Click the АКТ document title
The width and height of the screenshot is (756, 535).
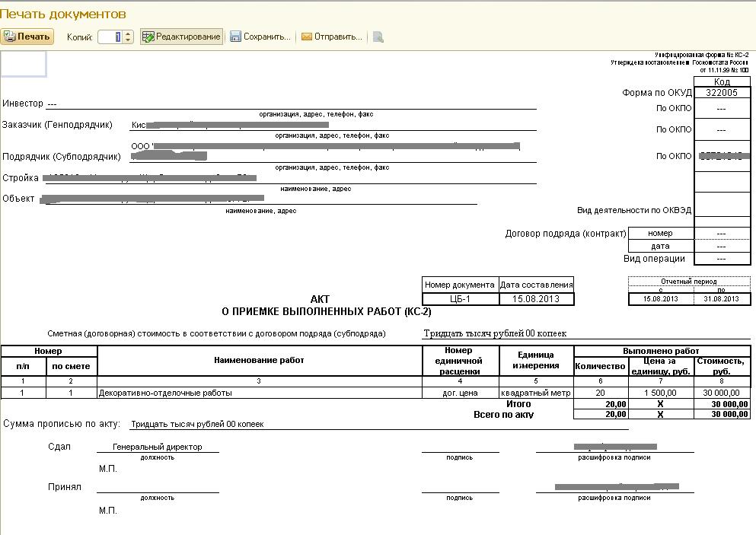point(321,299)
